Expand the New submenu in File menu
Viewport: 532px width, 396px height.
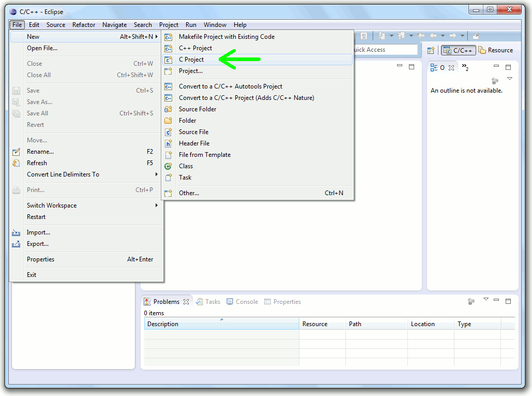(86, 37)
